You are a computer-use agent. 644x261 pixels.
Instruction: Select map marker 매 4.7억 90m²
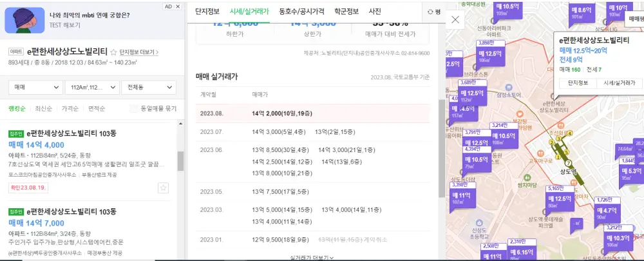607,213
